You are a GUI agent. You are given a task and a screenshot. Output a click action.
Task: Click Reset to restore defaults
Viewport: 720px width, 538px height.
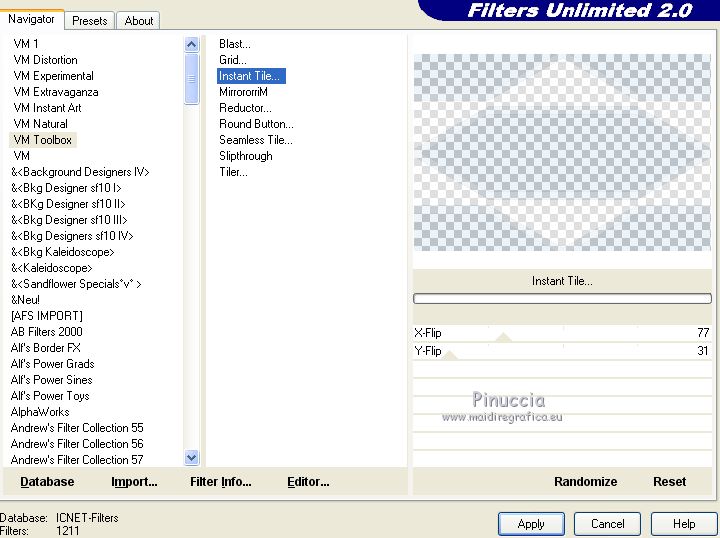tap(669, 482)
